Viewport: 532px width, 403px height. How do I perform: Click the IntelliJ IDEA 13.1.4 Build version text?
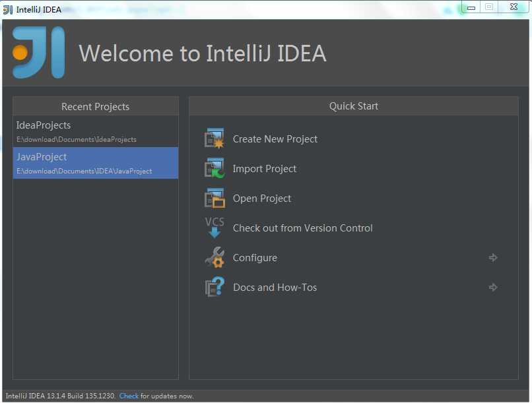click(x=60, y=396)
